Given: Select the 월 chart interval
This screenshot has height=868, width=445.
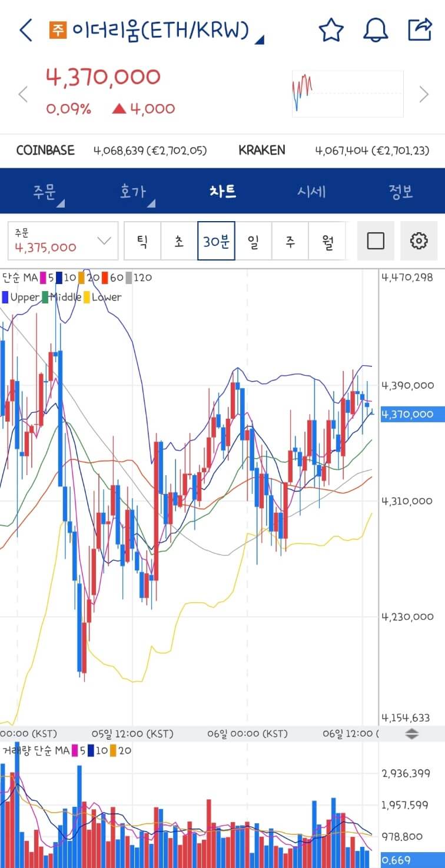Looking at the screenshot, I should [327, 241].
